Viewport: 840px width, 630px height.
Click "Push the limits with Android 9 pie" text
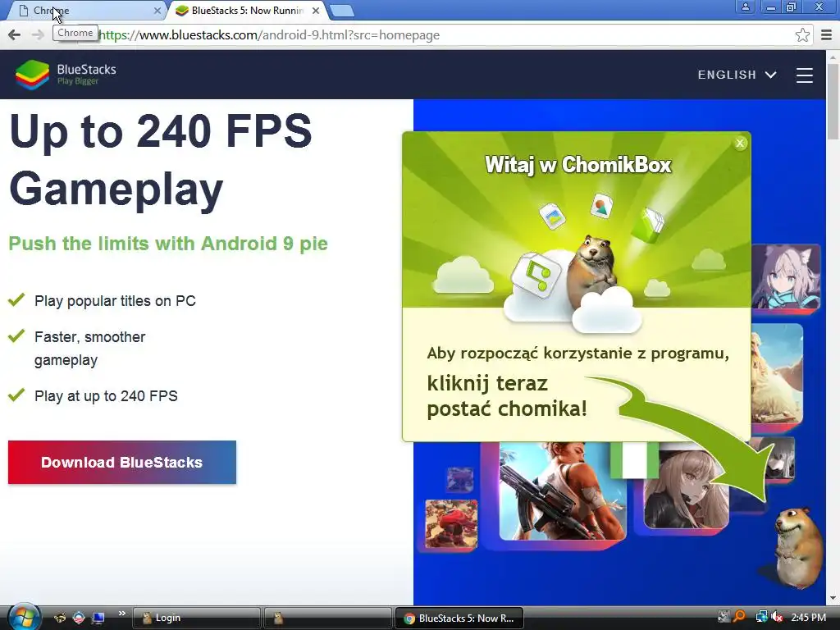(168, 243)
